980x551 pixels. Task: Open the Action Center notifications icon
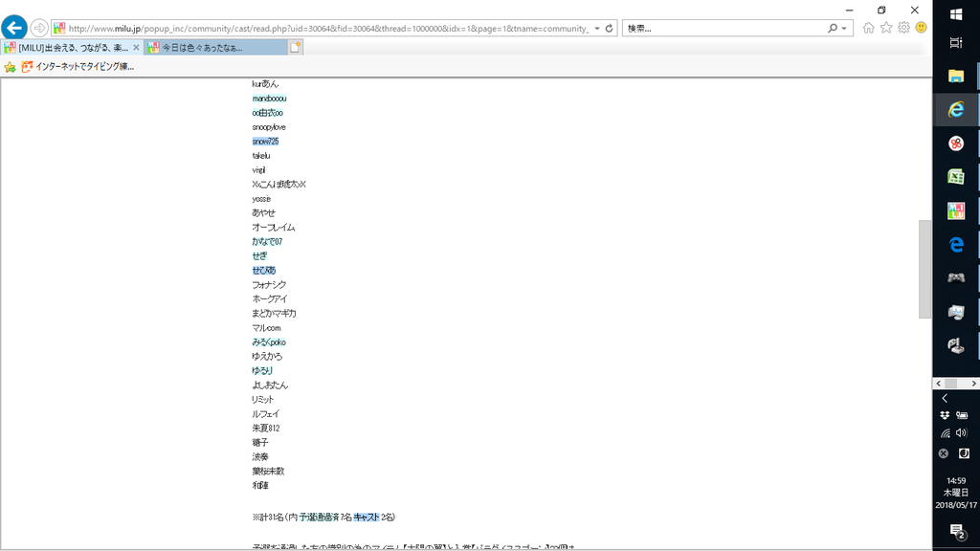[955, 531]
